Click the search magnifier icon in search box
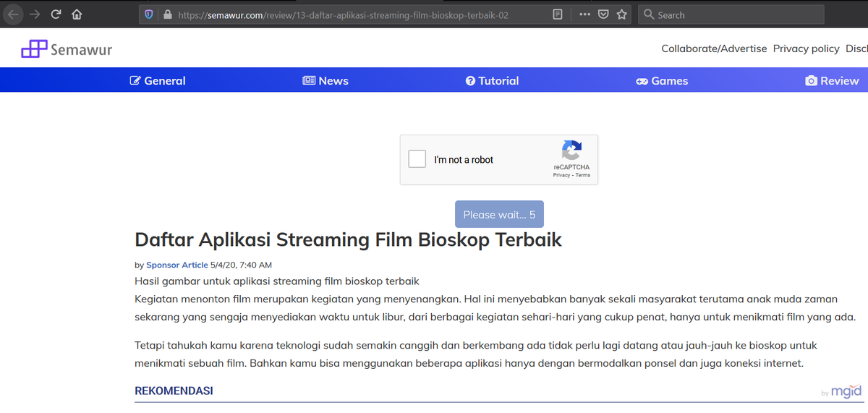The height and width of the screenshot is (413, 868). click(x=648, y=14)
